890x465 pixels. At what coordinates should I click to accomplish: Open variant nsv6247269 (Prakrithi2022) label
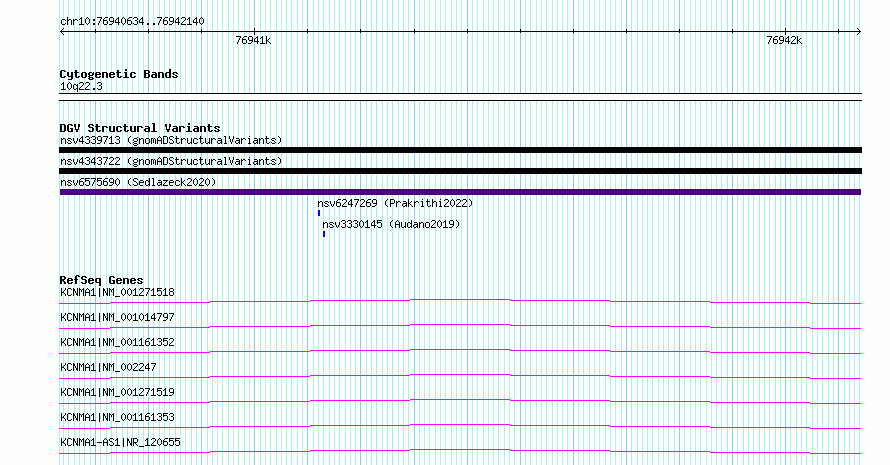[395, 203]
